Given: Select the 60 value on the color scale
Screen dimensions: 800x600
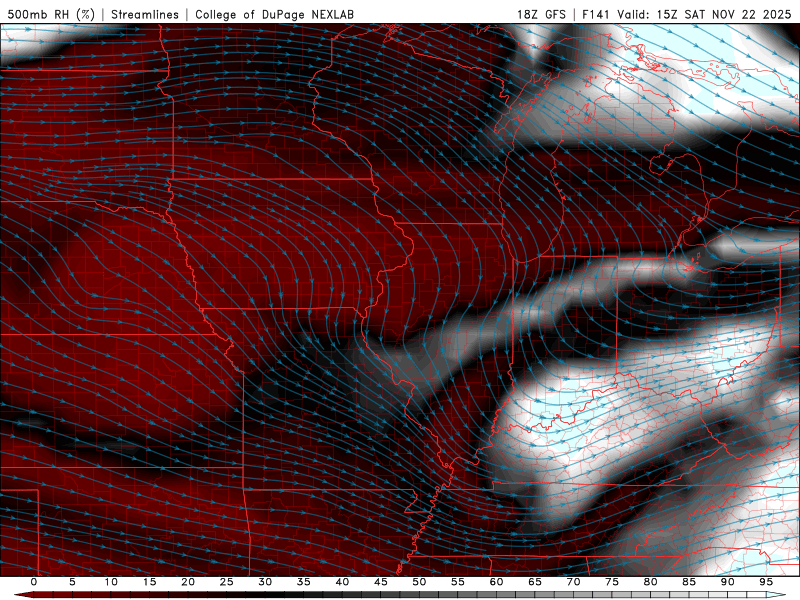Looking at the screenshot, I should pos(496,582).
